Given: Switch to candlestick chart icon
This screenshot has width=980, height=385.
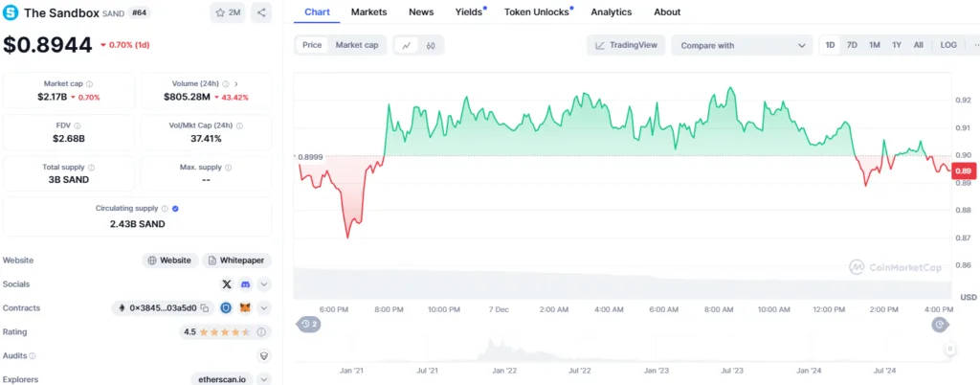Looking at the screenshot, I should point(431,45).
